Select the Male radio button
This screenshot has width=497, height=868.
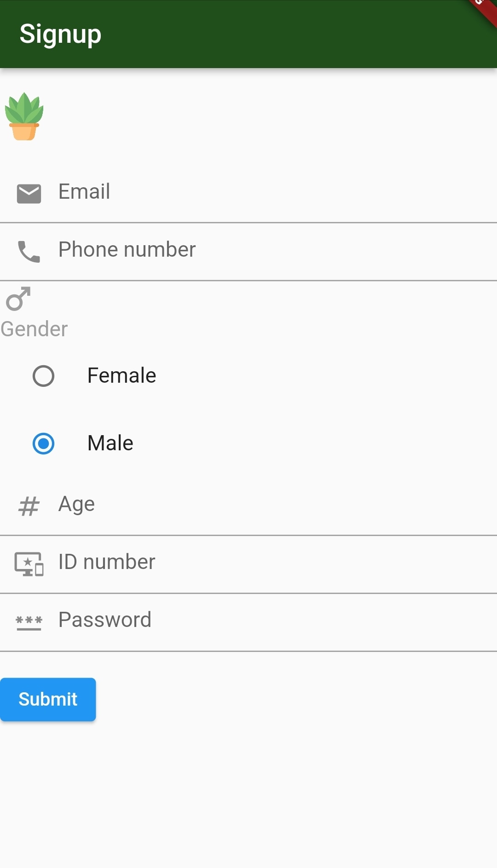coord(43,443)
